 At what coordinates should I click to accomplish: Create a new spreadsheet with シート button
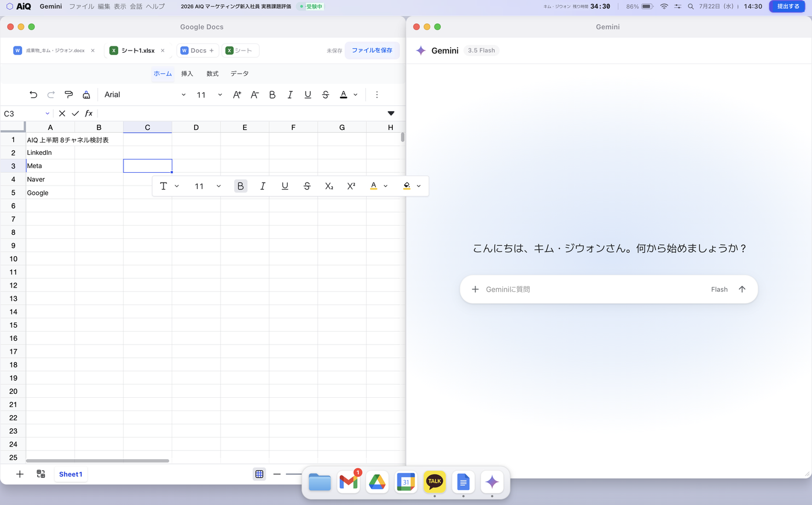click(240, 50)
